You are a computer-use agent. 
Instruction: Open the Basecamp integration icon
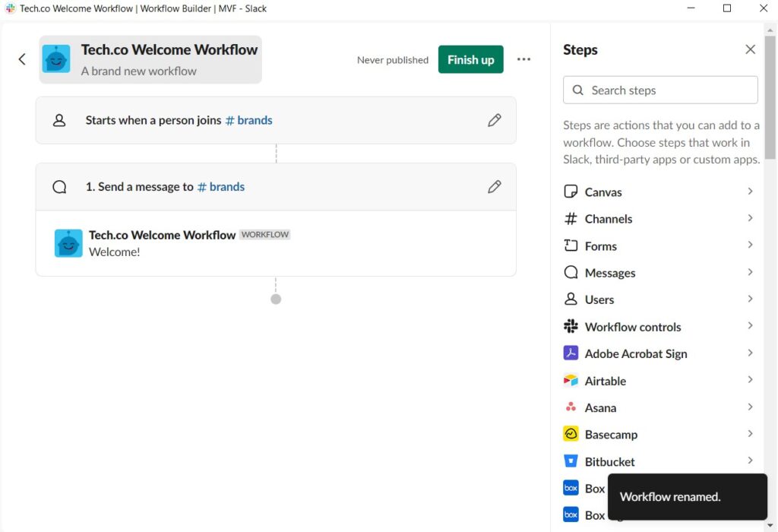(571, 434)
